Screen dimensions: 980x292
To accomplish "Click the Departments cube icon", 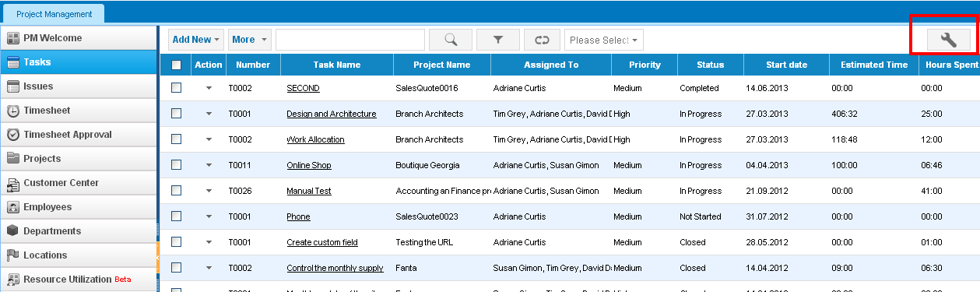I will pyautogui.click(x=13, y=231).
